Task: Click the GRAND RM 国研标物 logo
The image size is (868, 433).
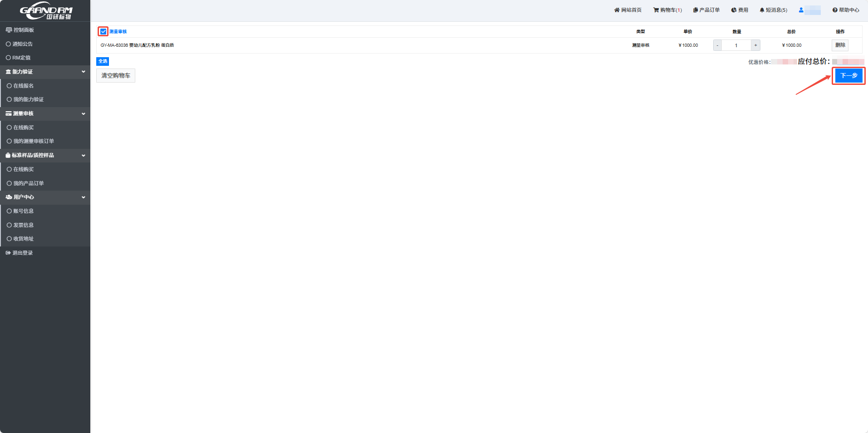Action: 44,10
